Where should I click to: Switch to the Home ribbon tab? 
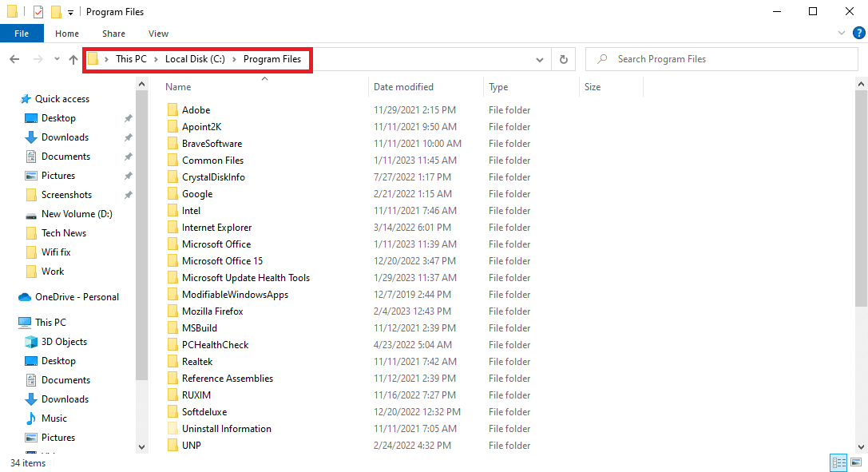pos(67,34)
